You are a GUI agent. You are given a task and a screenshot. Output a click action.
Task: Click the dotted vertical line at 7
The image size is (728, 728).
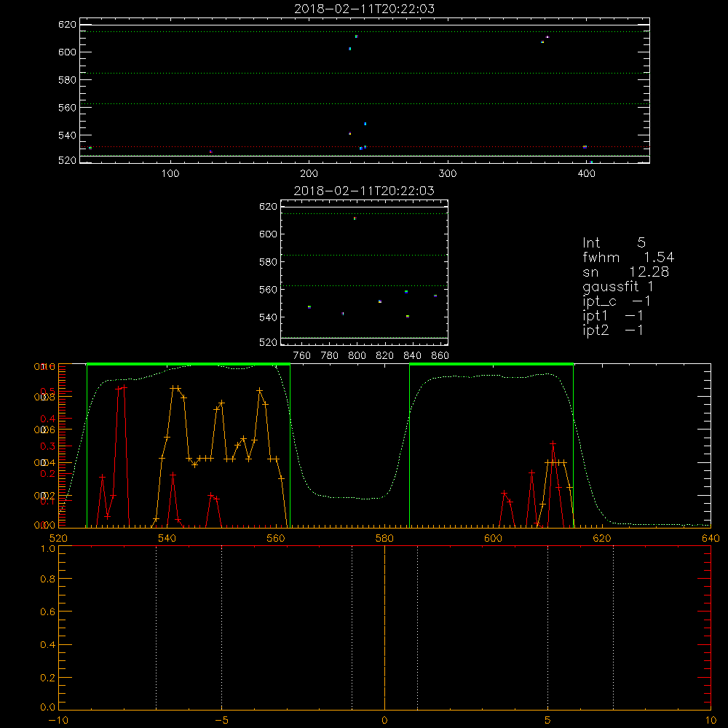(613, 628)
